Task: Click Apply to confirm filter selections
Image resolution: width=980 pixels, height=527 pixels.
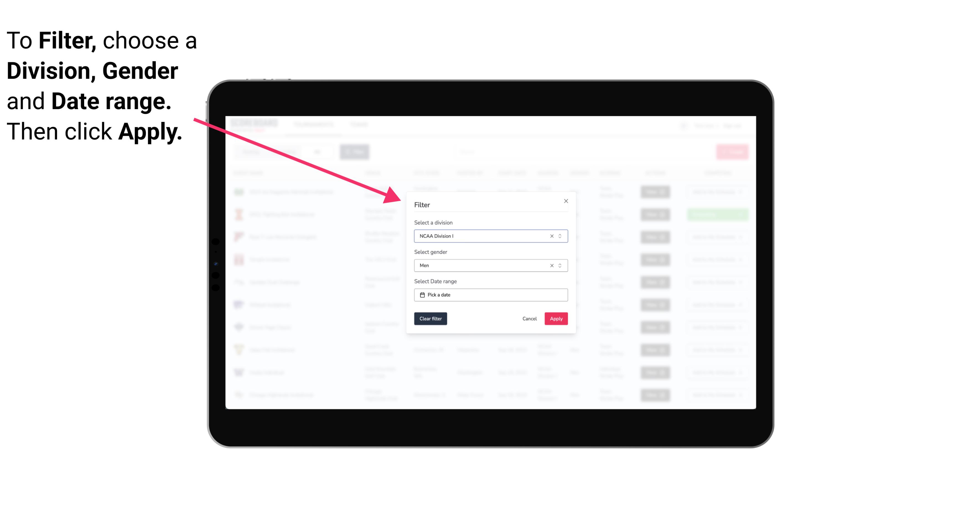Action: coord(556,319)
